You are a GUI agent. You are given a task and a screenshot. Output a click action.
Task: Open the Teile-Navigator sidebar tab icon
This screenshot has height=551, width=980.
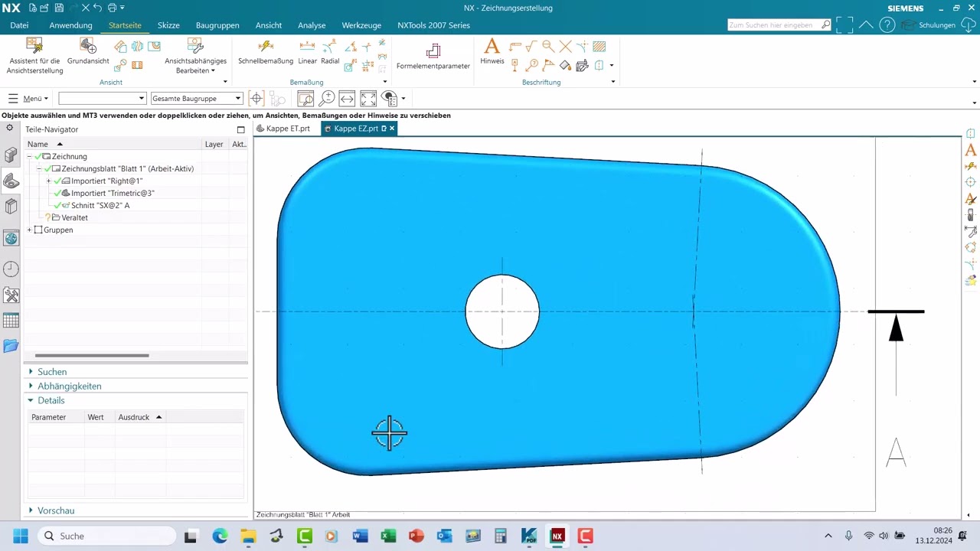pos(11,181)
